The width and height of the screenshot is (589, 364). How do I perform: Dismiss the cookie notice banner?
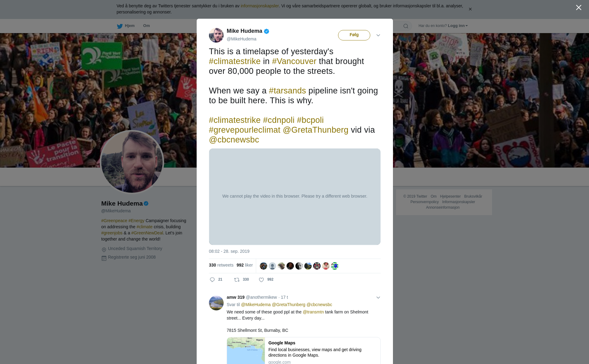[x=470, y=9]
